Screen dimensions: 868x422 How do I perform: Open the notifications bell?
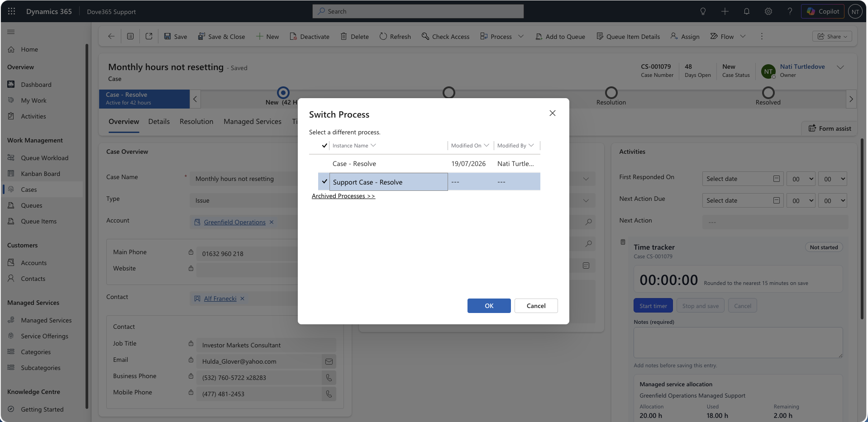(x=746, y=11)
